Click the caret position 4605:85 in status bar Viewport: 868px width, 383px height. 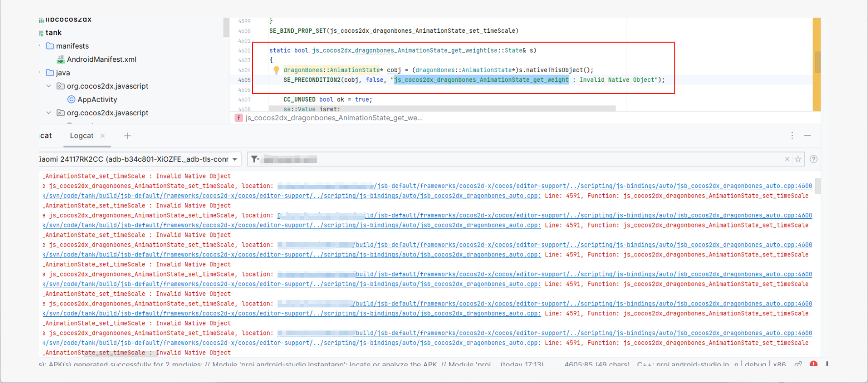597,364
